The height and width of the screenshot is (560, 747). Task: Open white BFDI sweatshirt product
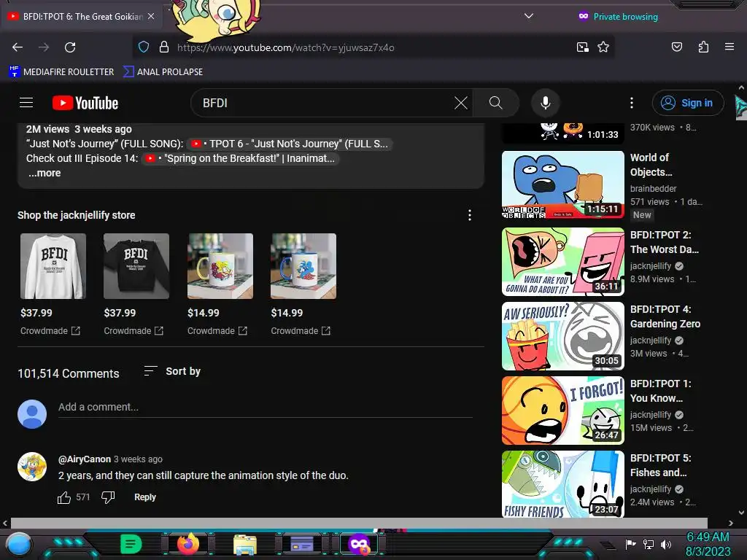point(53,266)
